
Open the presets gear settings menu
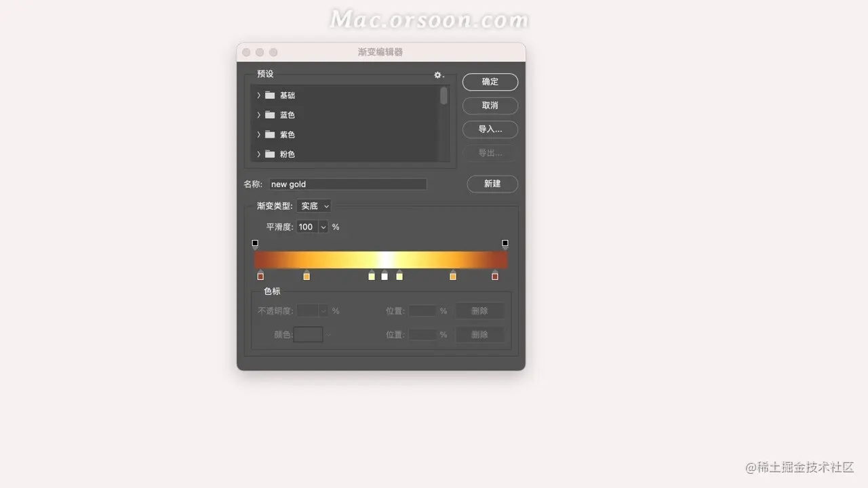(438, 75)
